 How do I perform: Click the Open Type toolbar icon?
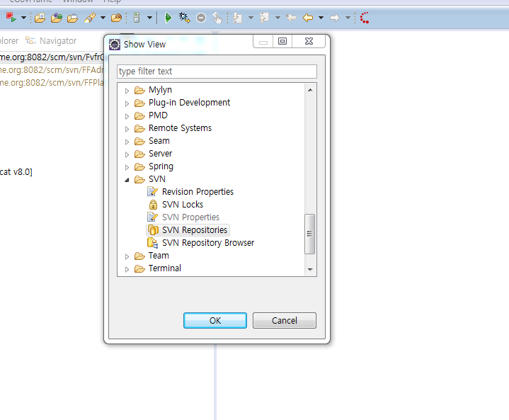tap(40, 18)
